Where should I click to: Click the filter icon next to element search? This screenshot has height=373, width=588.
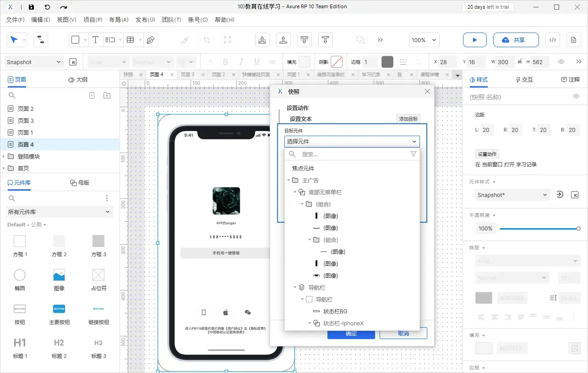pyautogui.click(x=413, y=154)
